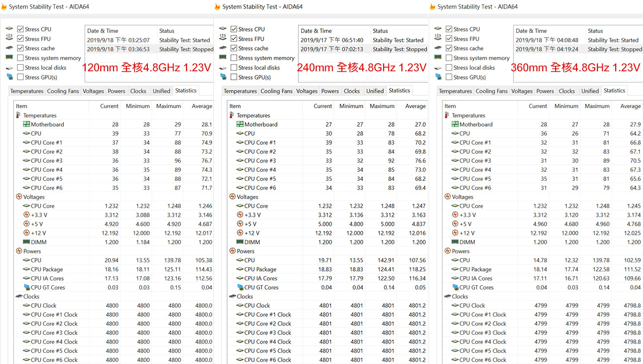This screenshot has height=364, width=643.
Task: Open the Temperatures tab in the 120mm window
Action: coord(27,91)
